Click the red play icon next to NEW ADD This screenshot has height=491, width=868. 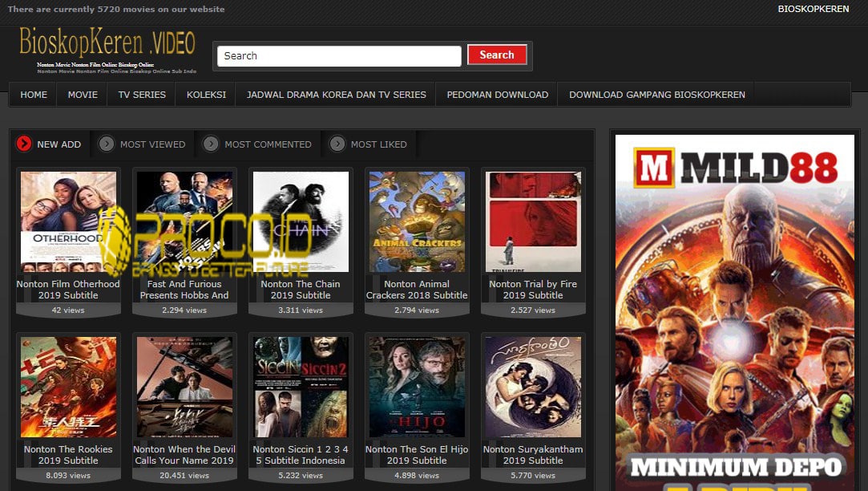(x=23, y=144)
